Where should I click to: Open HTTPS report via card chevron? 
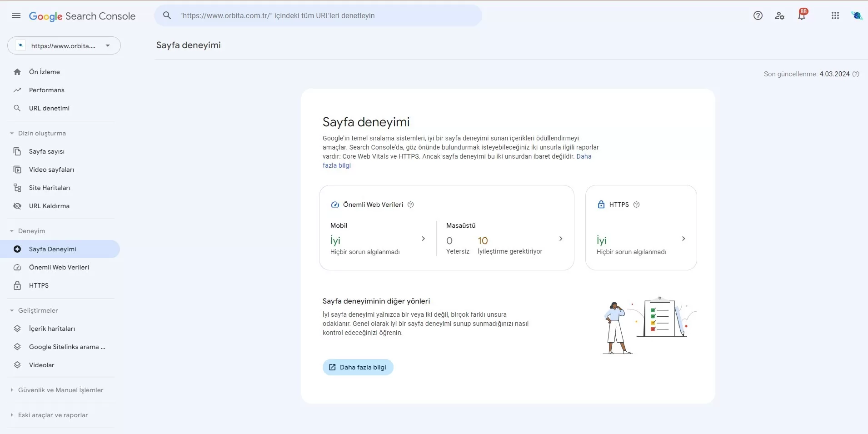click(683, 239)
